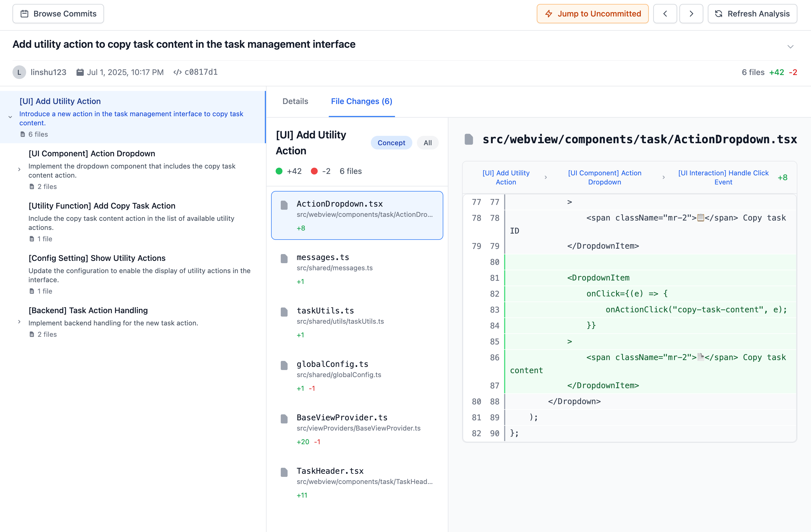Expand the [Backend] Task Action Handling item
811x532 pixels.
[19, 322]
